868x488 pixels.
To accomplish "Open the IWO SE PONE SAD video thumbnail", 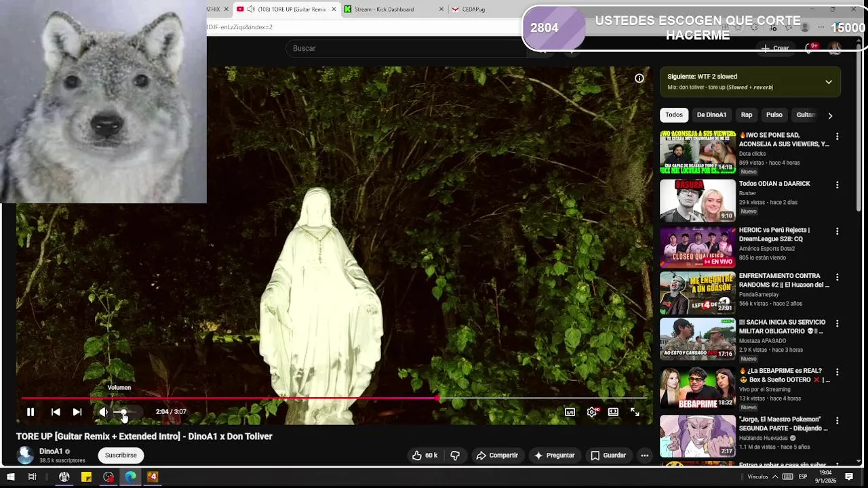I will coord(698,152).
